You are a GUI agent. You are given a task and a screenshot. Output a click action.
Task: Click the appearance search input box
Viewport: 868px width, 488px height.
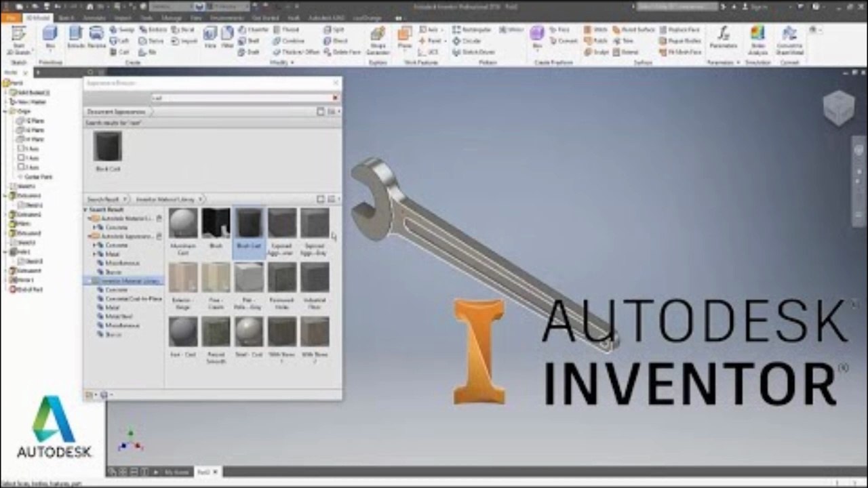(241, 98)
